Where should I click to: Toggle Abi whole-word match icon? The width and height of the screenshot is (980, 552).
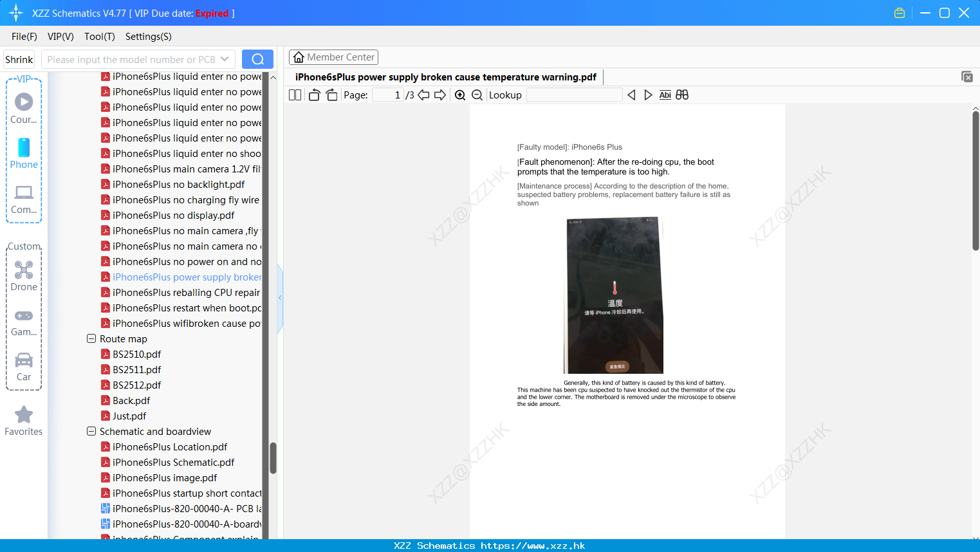coord(665,95)
